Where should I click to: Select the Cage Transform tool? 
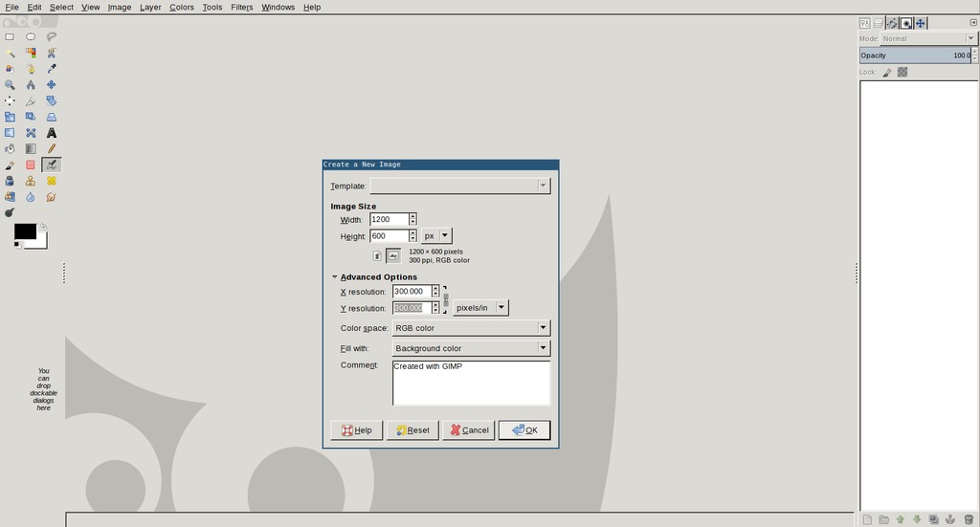tap(31, 133)
